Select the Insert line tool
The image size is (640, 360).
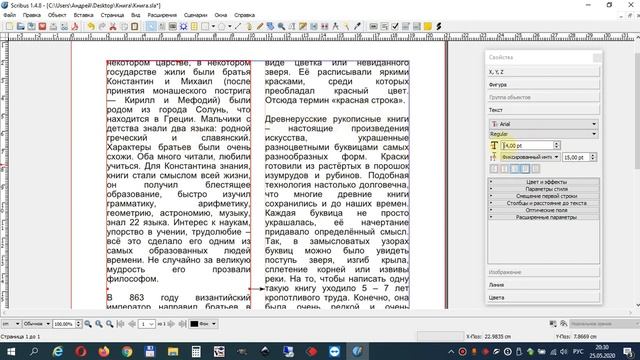pos(238,27)
